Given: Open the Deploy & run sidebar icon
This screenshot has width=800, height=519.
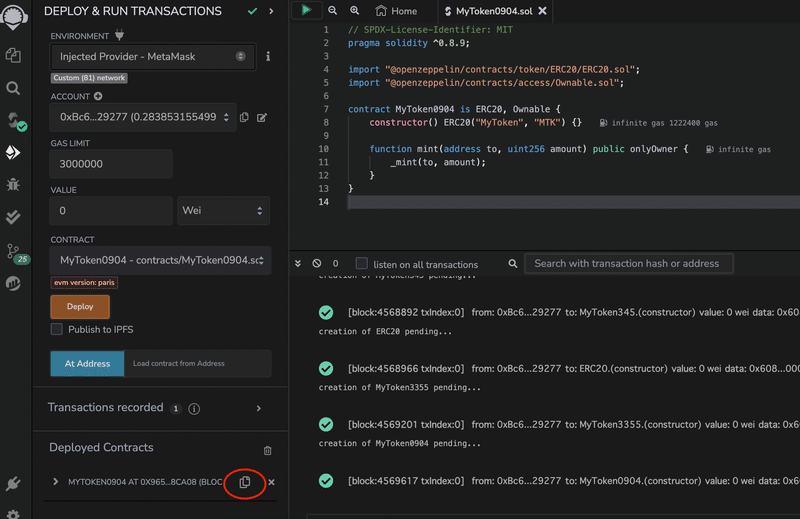Looking at the screenshot, I should (x=13, y=152).
